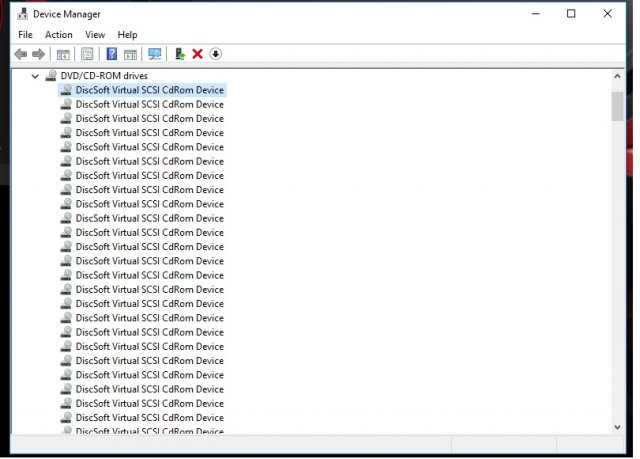Scan for hardware changes with monitor icon
The width and height of the screenshot is (640, 459).
tap(155, 54)
